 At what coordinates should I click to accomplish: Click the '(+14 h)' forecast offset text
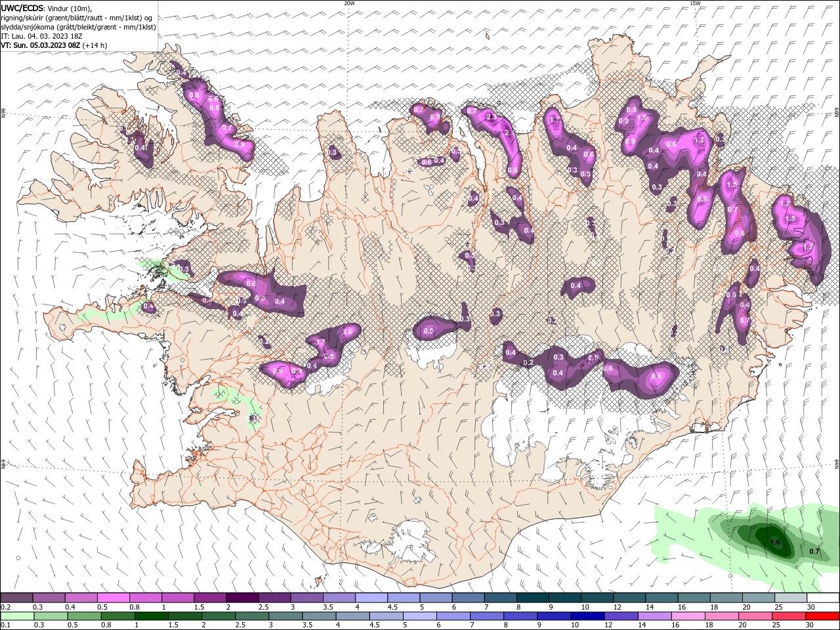pos(95,45)
